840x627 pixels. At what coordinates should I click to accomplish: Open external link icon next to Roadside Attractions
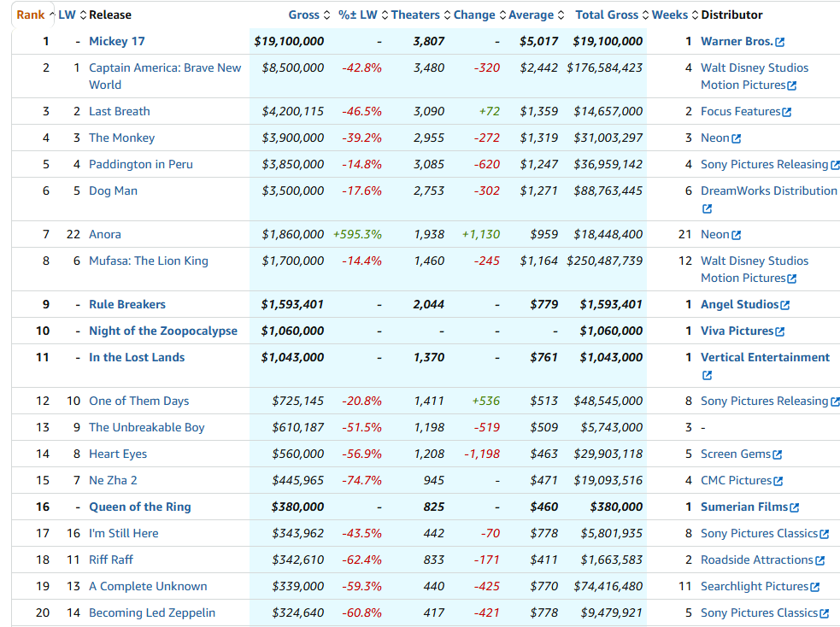pyautogui.click(x=820, y=560)
